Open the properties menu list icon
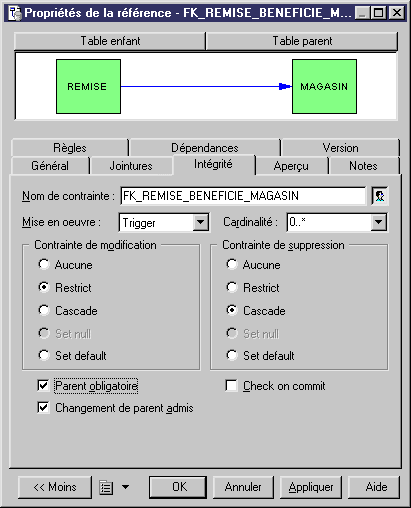Image resolution: width=411 pixels, height=508 pixels. [x=106, y=488]
